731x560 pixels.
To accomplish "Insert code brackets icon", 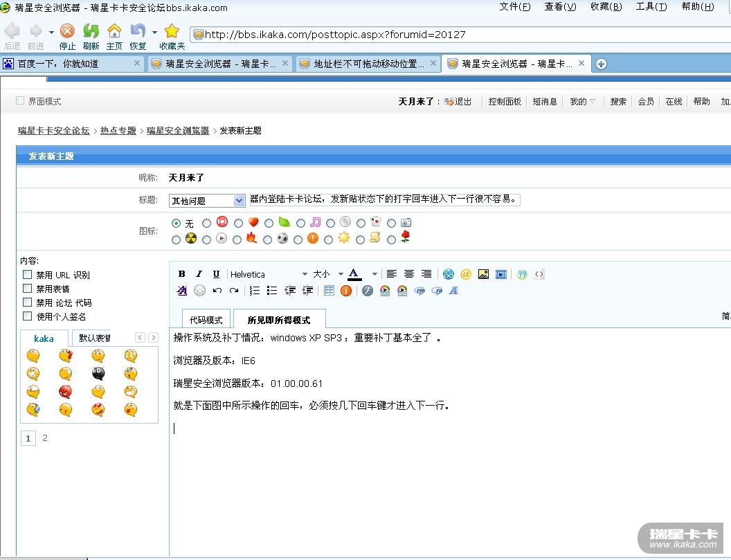I will click(539, 274).
